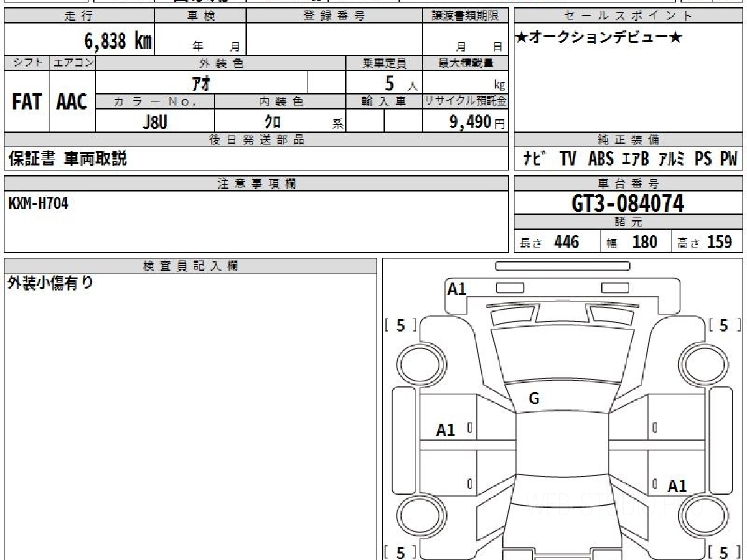Click the ABS equipment item

pyautogui.click(x=601, y=159)
